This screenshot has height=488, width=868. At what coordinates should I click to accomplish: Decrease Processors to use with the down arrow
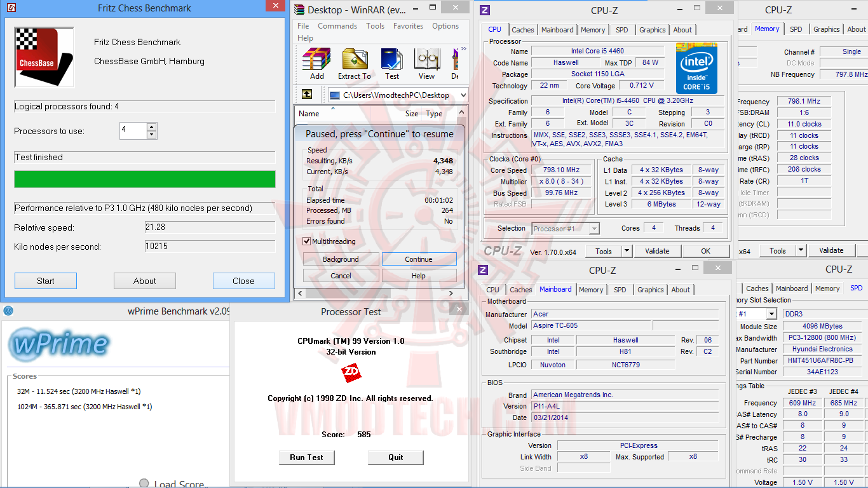[x=151, y=135]
